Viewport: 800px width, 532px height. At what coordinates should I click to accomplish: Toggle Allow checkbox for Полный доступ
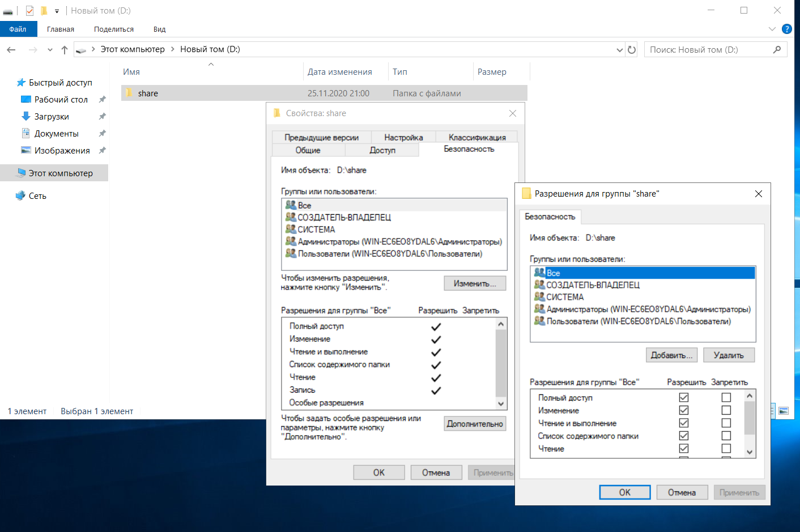[684, 397]
